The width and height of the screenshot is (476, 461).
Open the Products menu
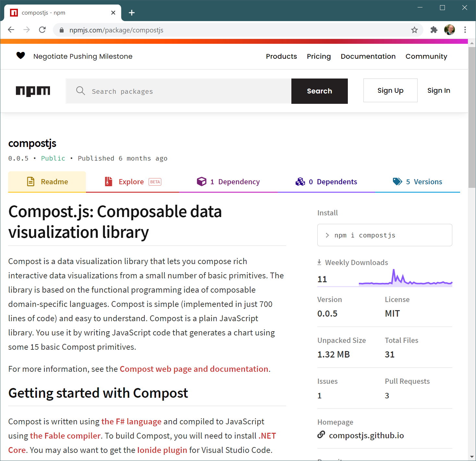281,56
